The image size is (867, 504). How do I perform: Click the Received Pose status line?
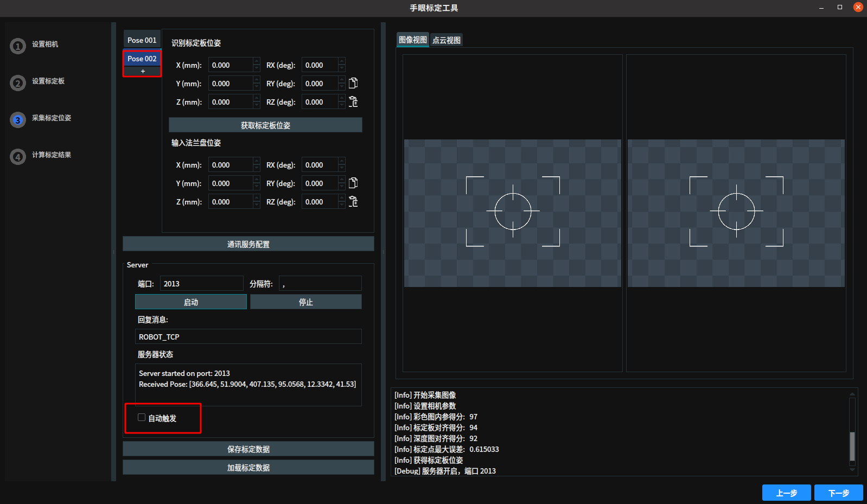pyautogui.click(x=247, y=384)
